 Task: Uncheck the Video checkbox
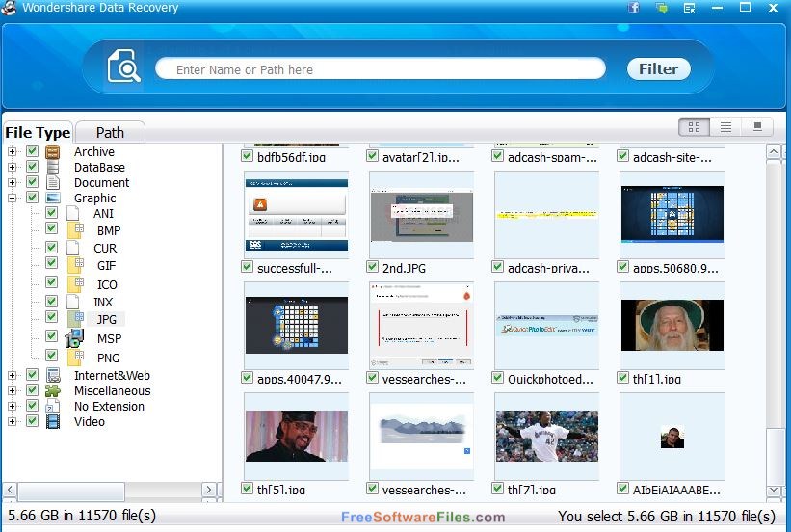33,420
